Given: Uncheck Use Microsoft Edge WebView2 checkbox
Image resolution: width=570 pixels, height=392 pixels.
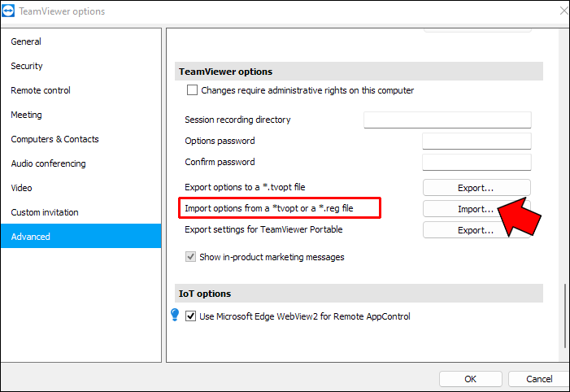Looking at the screenshot, I should tap(191, 316).
